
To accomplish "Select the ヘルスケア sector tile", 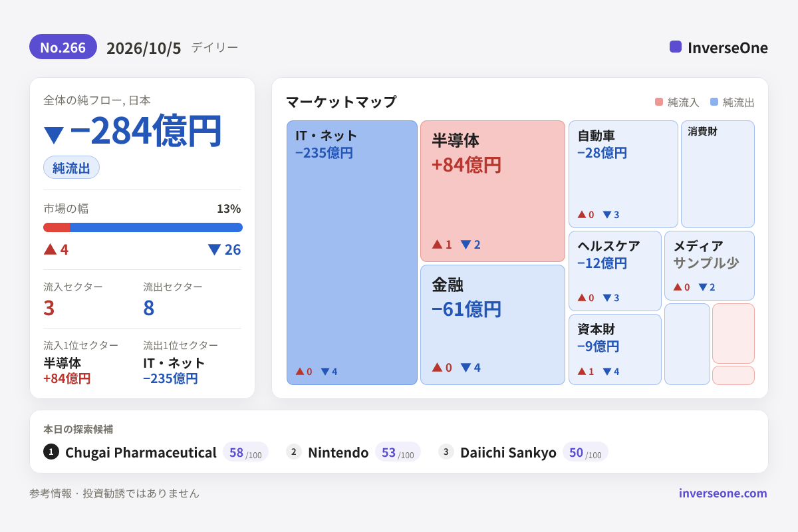I will click(615, 271).
